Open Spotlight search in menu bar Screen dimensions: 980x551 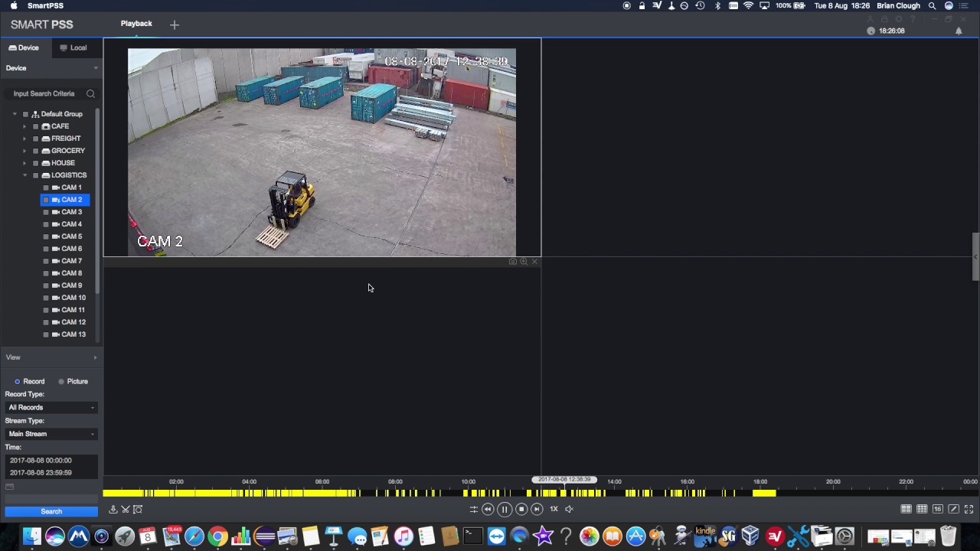932,5
